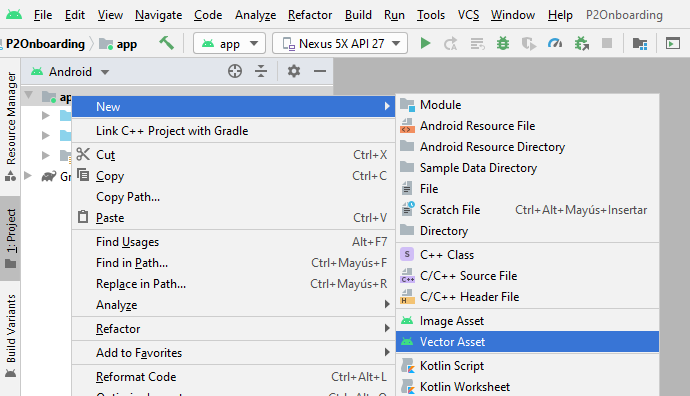690x396 pixels.
Task: Expand the Gradle Scripts tree node
Action: point(28,176)
